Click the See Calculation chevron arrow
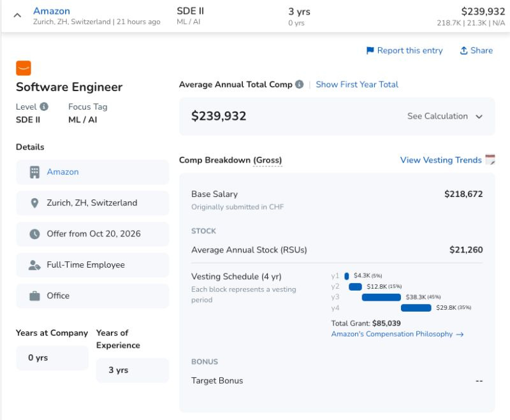510x420 pixels. tap(479, 117)
